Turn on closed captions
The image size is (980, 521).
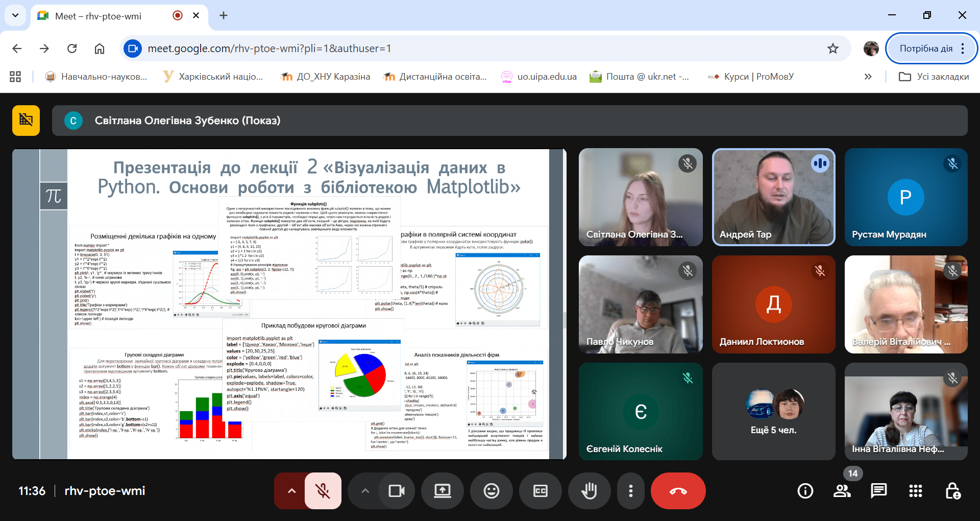tap(540, 491)
